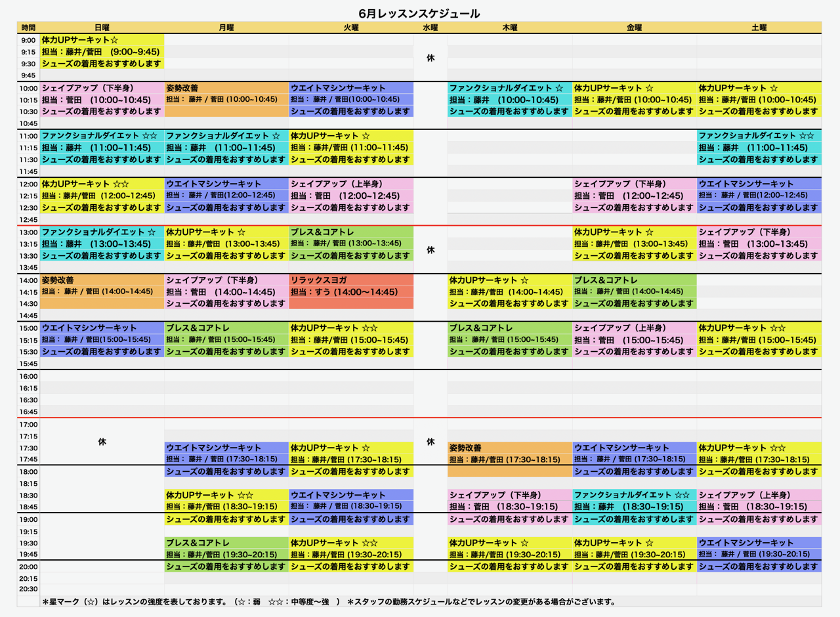Select Monday 12:00 ウエイトマシンサーキット cell
840x617 pixels.
point(226,184)
